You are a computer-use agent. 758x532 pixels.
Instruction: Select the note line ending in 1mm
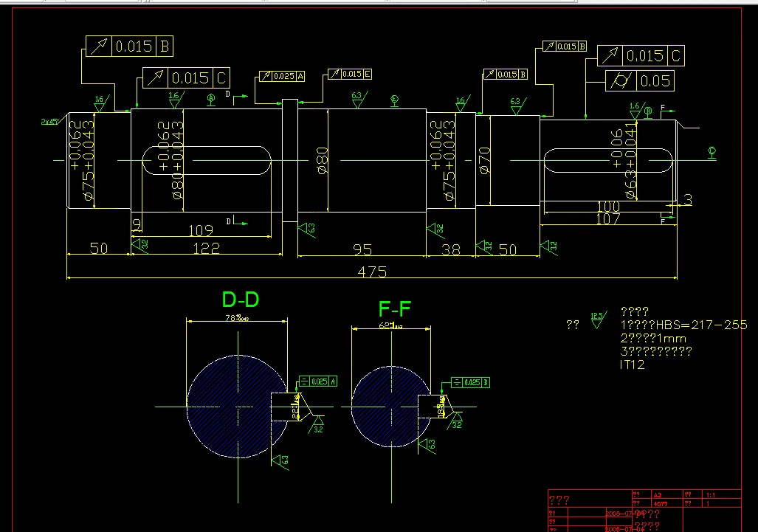point(653,338)
